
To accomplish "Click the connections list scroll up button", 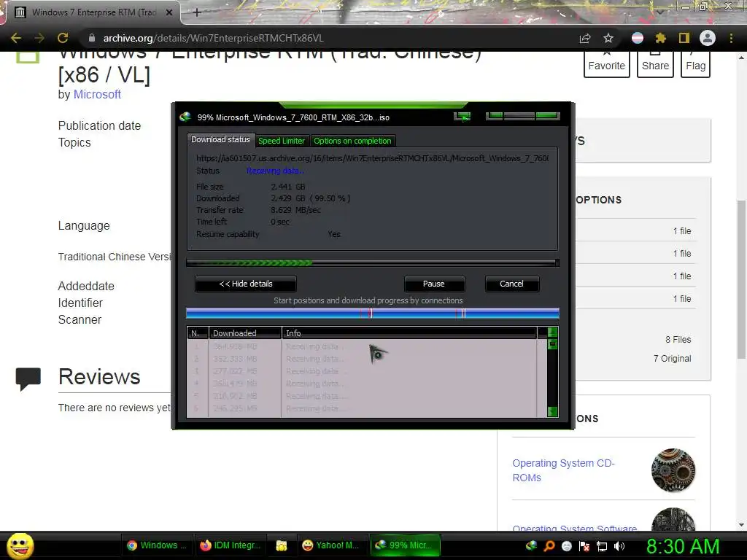I will tap(553, 332).
